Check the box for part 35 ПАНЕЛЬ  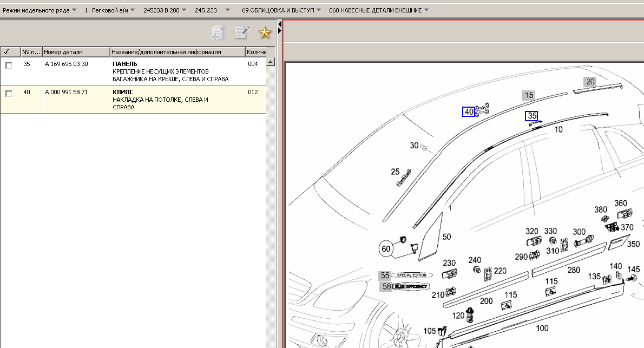9,65
